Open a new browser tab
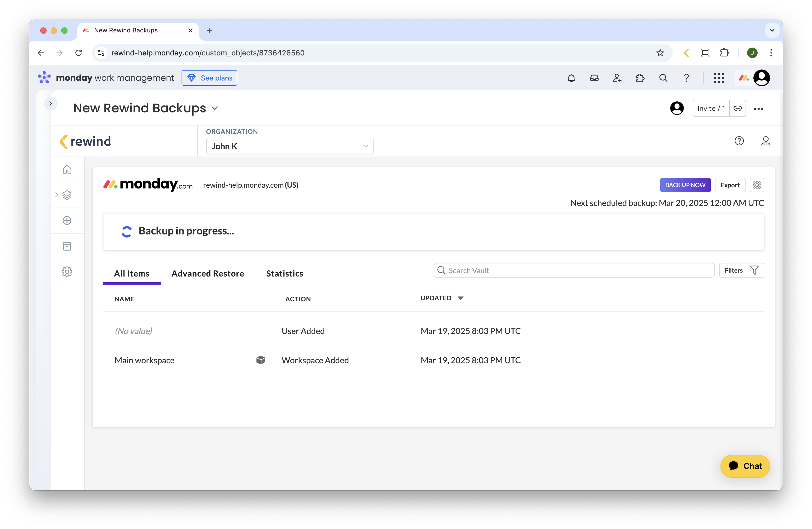This screenshot has width=812, height=529. click(209, 30)
